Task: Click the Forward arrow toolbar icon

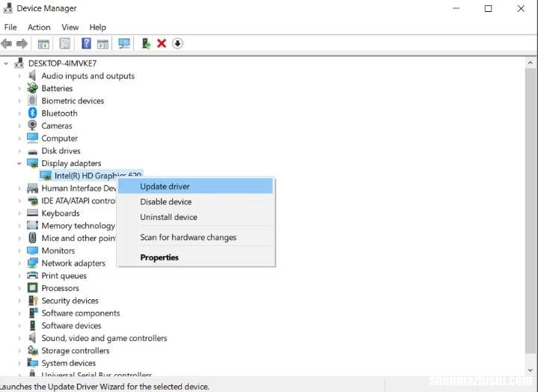Action: (x=22, y=43)
